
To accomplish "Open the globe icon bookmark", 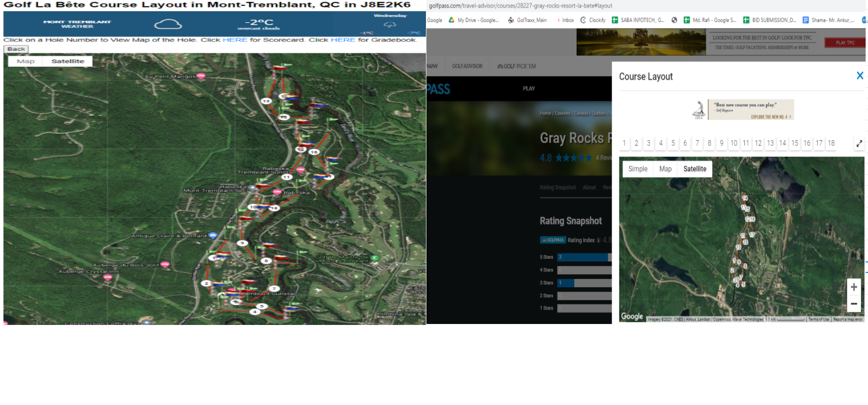I will click(x=674, y=20).
